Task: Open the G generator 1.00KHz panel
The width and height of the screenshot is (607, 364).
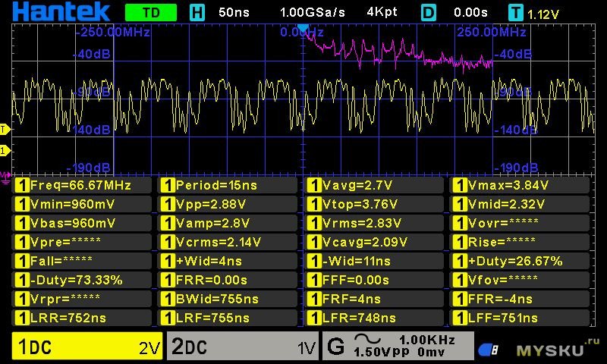Action: point(398,346)
